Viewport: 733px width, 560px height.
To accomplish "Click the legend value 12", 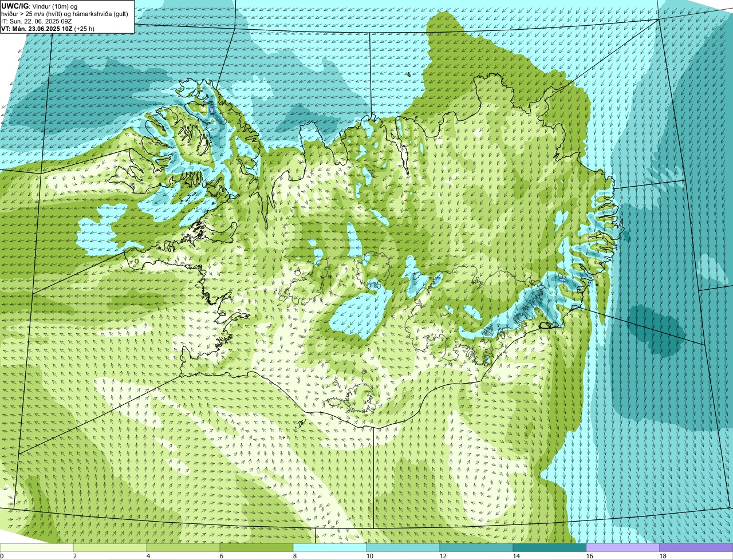I will tap(443, 556).
